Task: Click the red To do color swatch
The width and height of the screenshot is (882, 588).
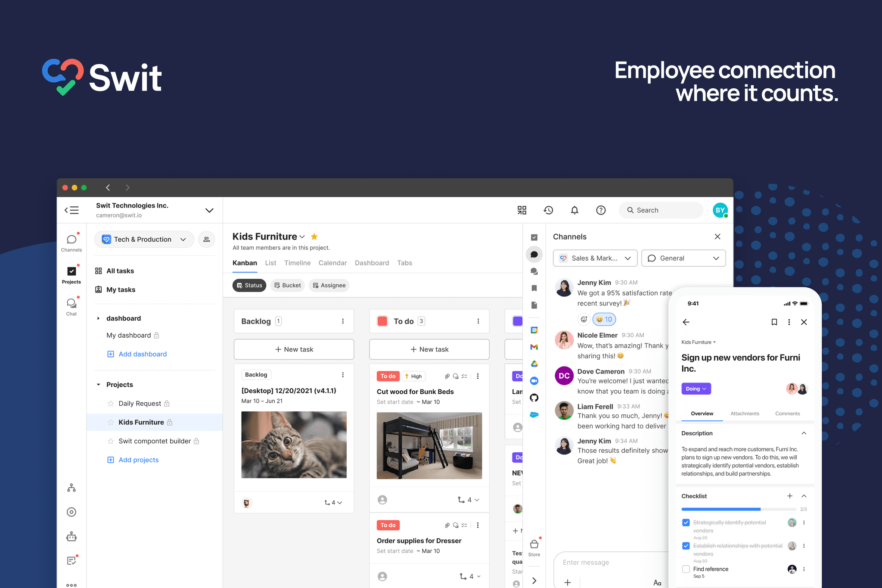Action: (382, 321)
